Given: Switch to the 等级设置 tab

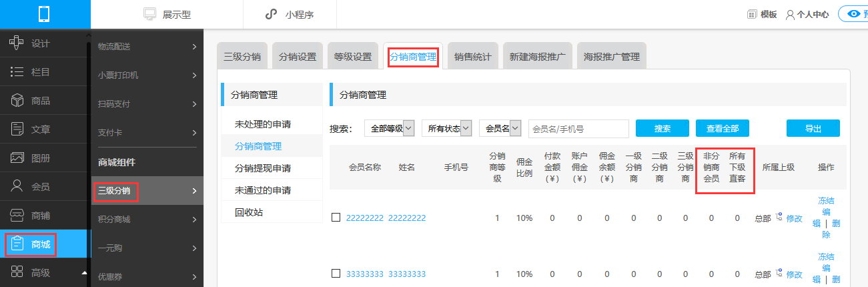Looking at the screenshot, I should [353, 57].
